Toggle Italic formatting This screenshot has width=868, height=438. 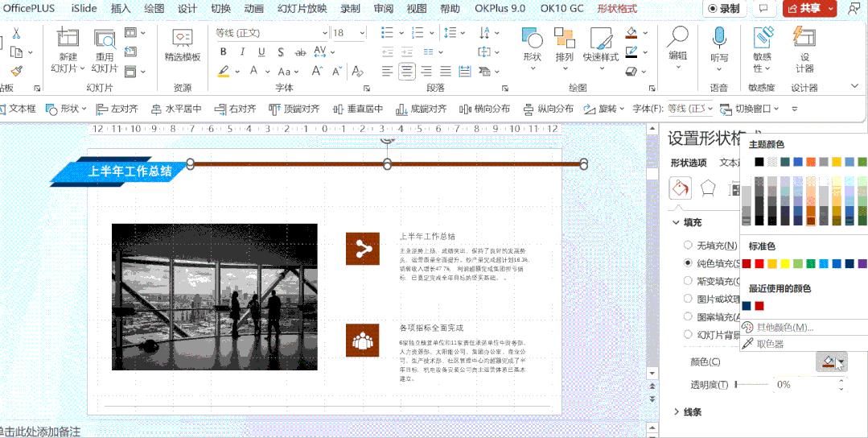pos(242,52)
